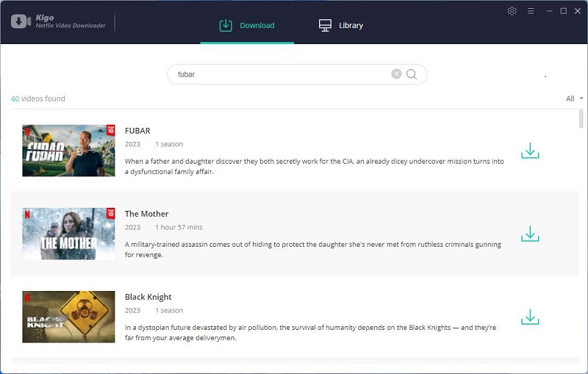Viewport: 588px width, 374px height.
Task: Open the Black Knight thumbnail image
Action: point(68,317)
